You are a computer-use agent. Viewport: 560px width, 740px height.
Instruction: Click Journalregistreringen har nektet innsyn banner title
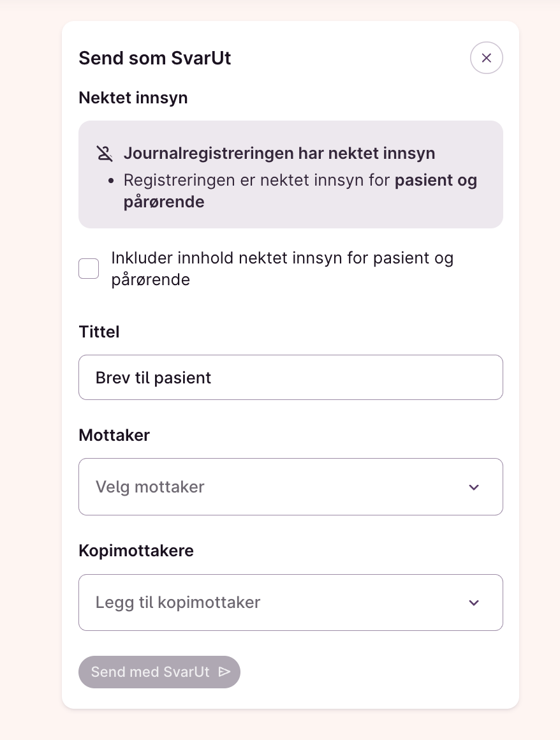click(x=279, y=153)
